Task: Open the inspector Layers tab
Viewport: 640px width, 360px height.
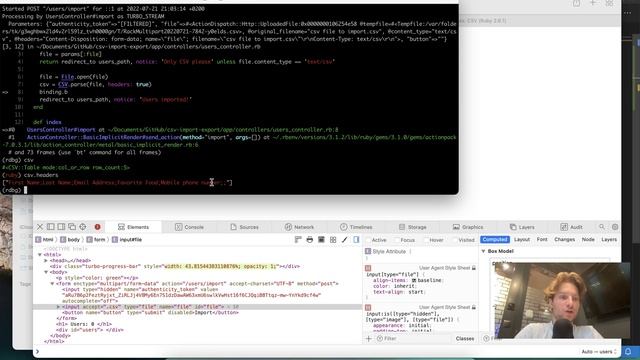Action: pos(522,227)
